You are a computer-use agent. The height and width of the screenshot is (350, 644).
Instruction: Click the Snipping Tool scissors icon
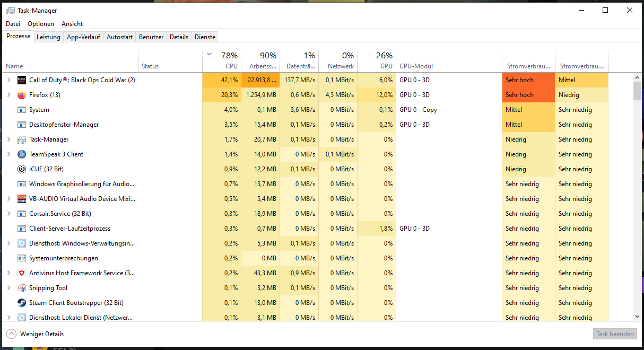click(x=22, y=288)
